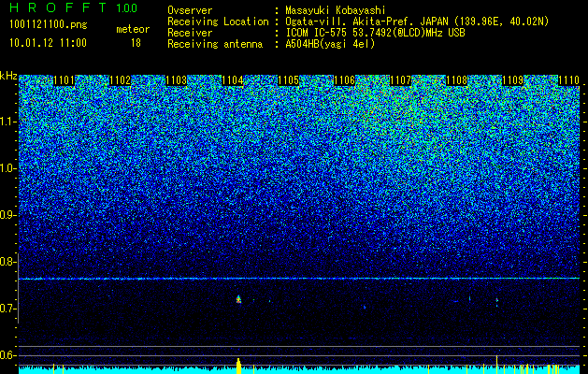Click the 'meteor' label

tap(133, 29)
